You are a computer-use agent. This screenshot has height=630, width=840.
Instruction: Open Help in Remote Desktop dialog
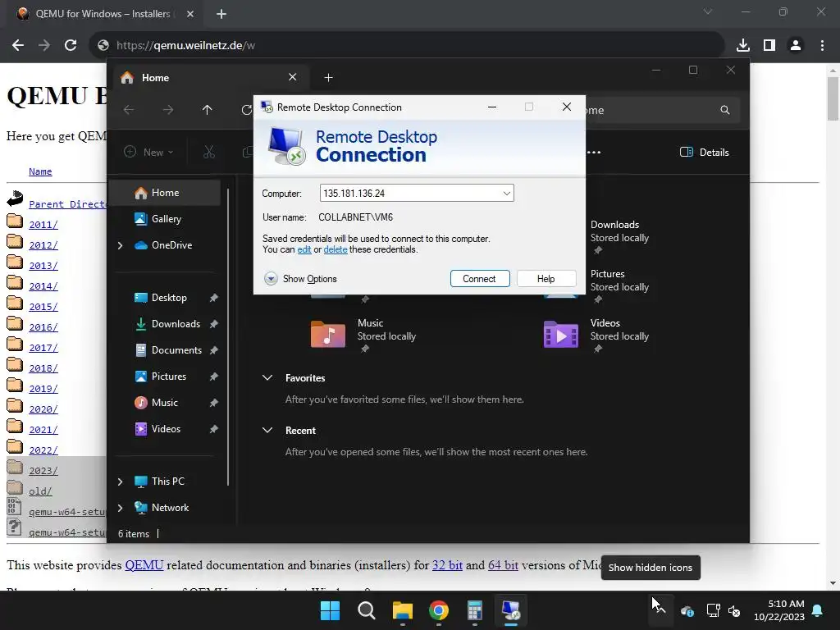click(x=546, y=279)
